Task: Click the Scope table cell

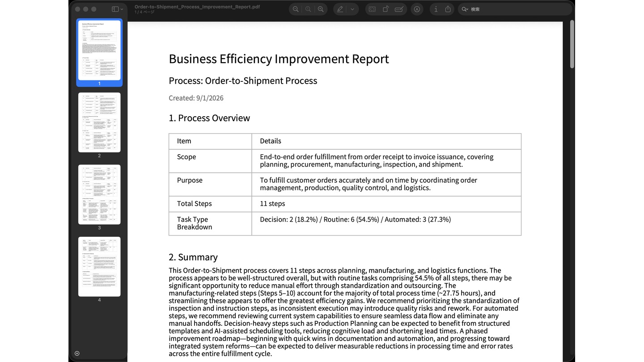Action: click(210, 161)
